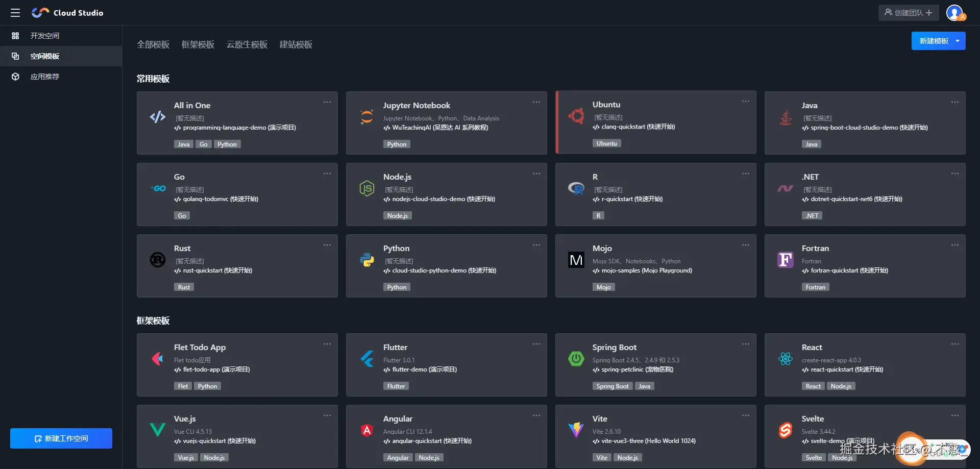Image resolution: width=980 pixels, height=469 pixels.
Task: Click the Mojo logo icon
Action: coord(576,260)
